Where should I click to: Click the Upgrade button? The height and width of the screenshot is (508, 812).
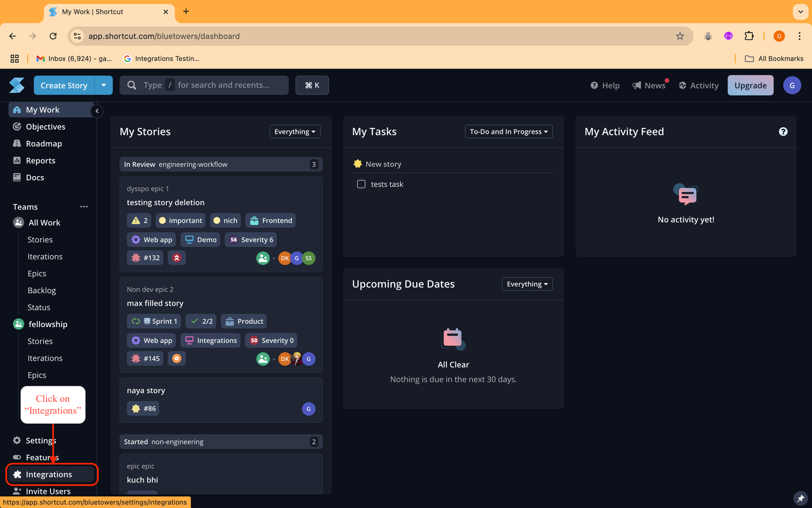tap(750, 85)
